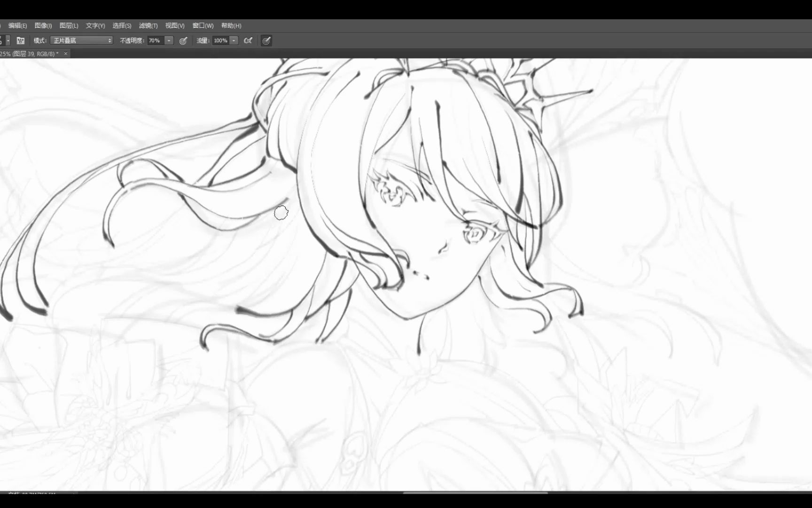Click the horizontal scrollbar thumb below canvas
The width and height of the screenshot is (812, 508).
(x=475, y=493)
